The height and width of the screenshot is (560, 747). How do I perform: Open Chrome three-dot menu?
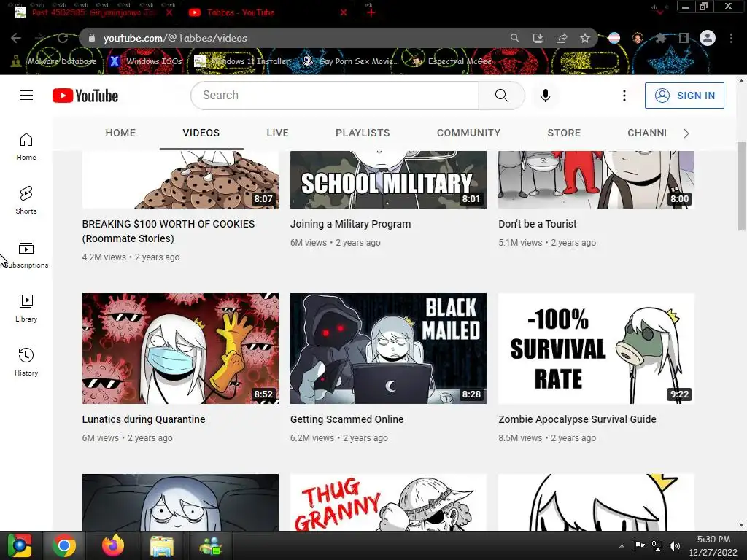point(731,38)
